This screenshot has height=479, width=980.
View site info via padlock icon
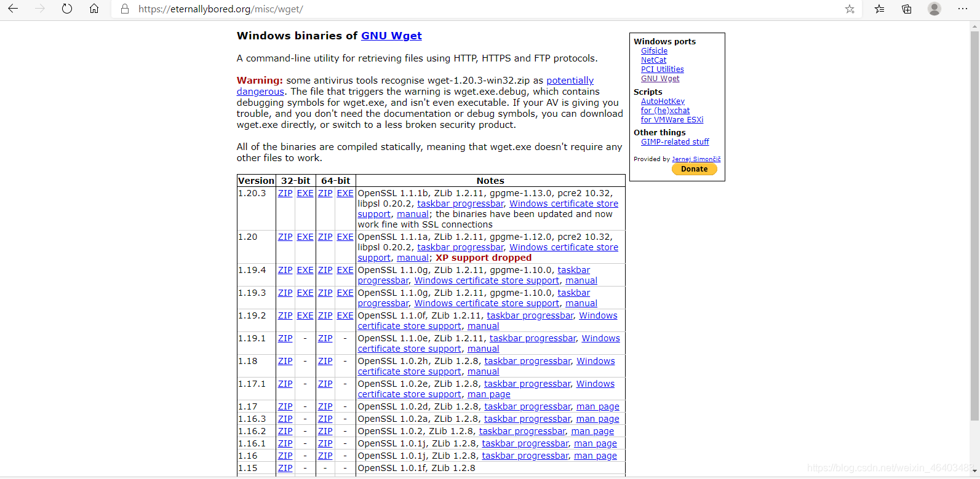(x=125, y=9)
